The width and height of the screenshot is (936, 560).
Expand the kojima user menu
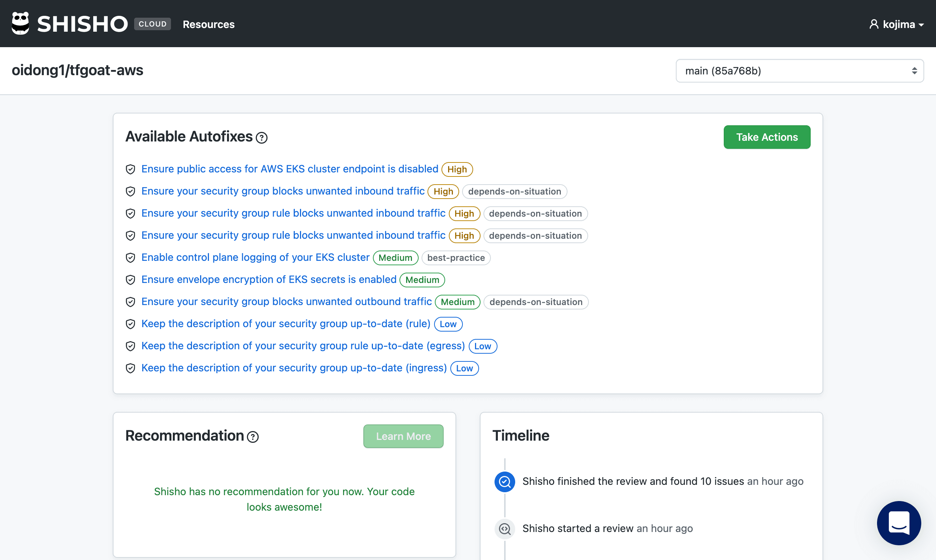(897, 24)
